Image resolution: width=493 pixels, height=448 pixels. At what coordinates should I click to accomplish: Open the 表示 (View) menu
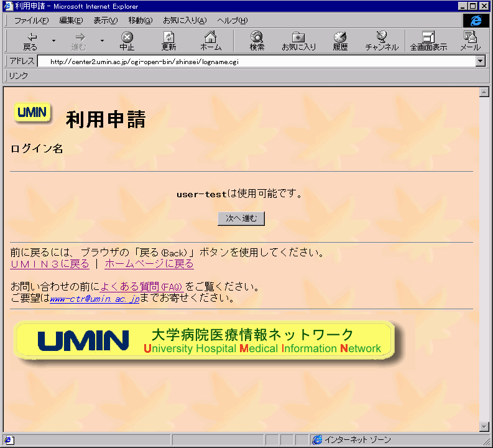tap(105, 21)
